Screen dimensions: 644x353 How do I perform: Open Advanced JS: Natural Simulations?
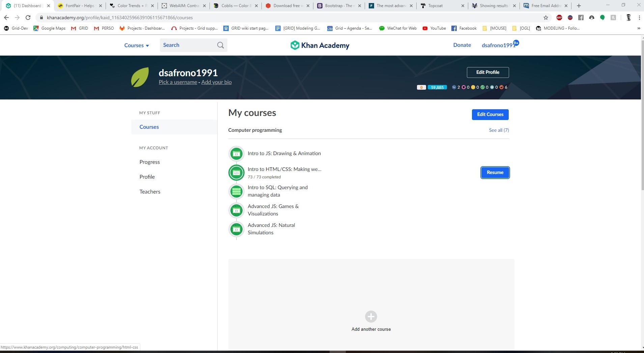[271, 229]
